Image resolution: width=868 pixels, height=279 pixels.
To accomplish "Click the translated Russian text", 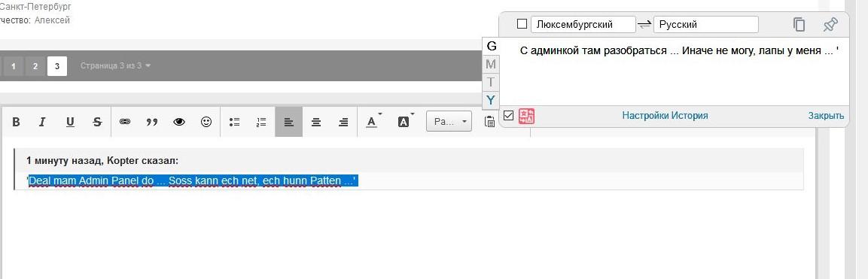I will tap(679, 50).
